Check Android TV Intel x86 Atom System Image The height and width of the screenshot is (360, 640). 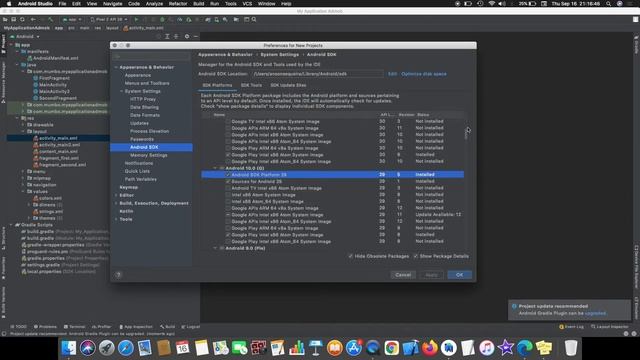(228, 188)
